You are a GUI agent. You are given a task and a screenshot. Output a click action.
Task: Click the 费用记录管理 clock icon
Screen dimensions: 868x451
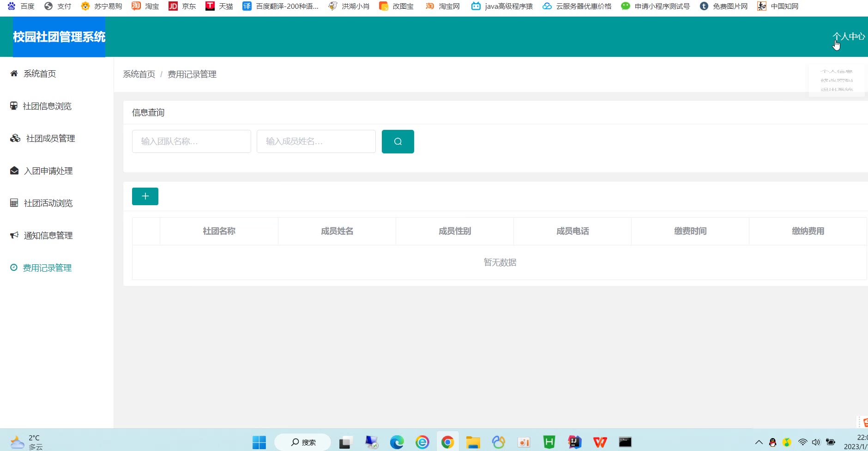(14, 268)
